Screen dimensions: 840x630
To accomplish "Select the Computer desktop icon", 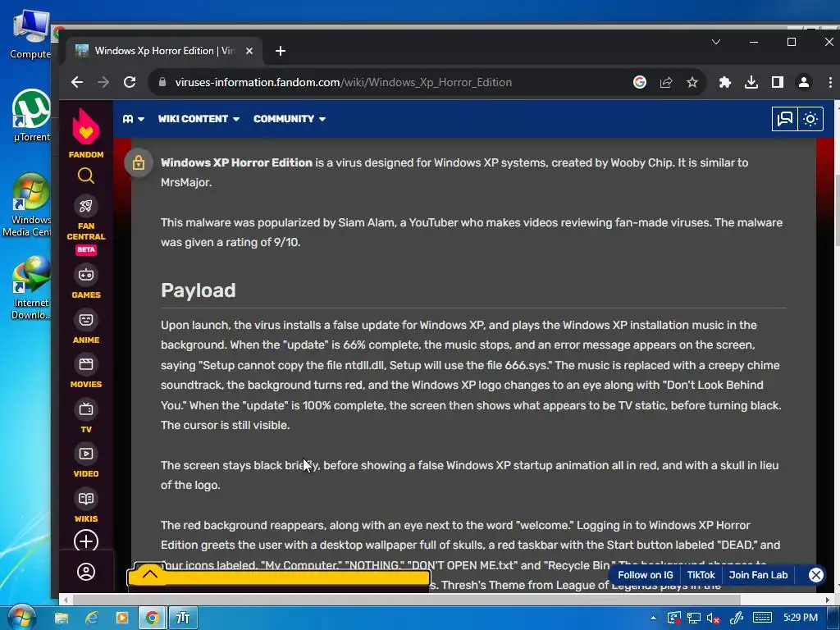I will [30, 34].
